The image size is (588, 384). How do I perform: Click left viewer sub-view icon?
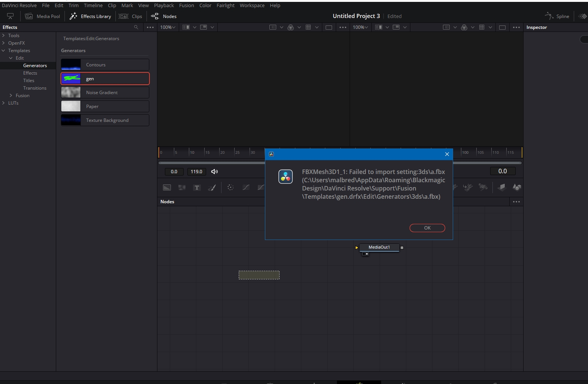coord(203,27)
